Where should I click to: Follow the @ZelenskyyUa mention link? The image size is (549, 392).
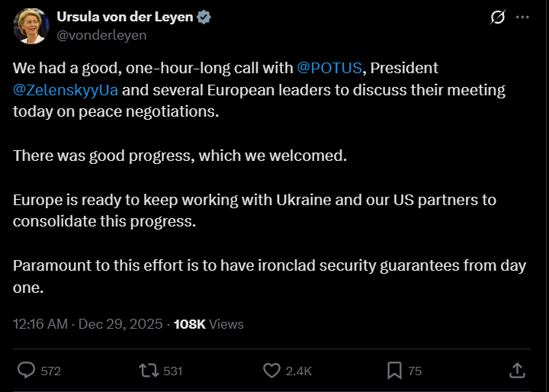pyautogui.click(x=66, y=90)
